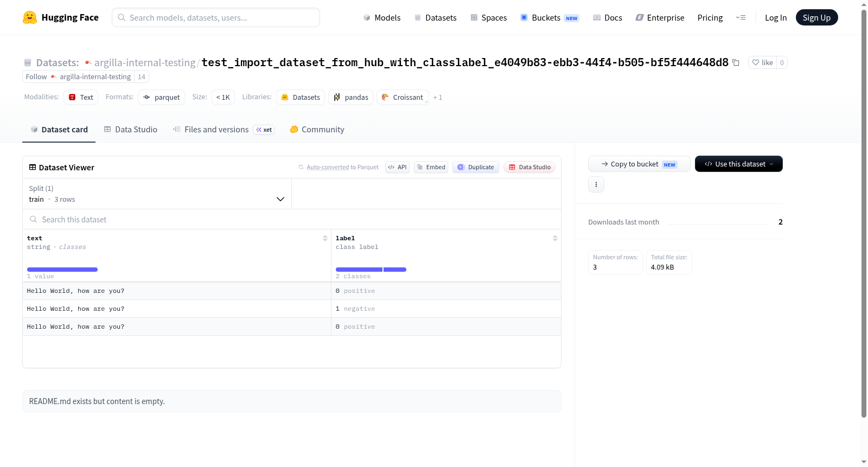The width and height of the screenshot is (868, 467).
Task: Switch to the Files and versions tab
Action: (x=223, y=130)
